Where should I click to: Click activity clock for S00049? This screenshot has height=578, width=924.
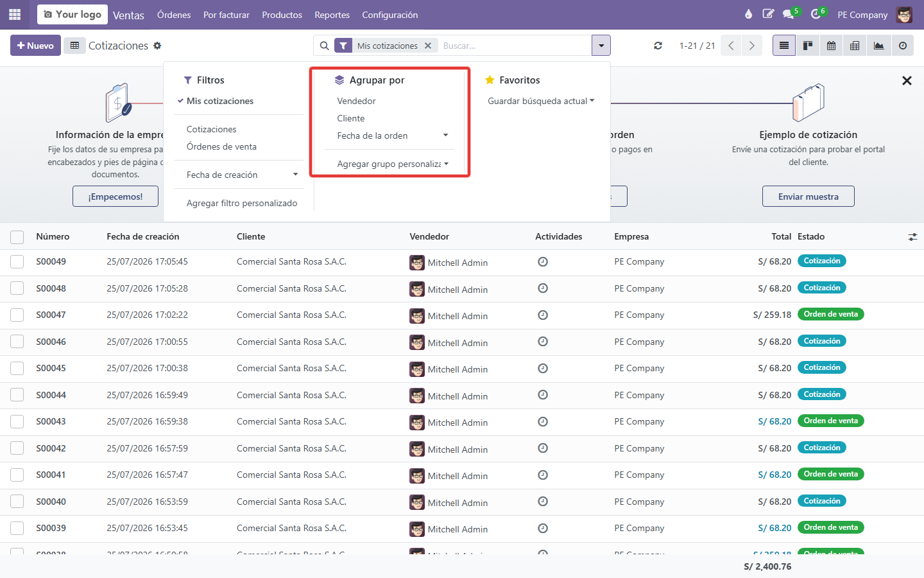pyautogui.click(x=543, y=261)
